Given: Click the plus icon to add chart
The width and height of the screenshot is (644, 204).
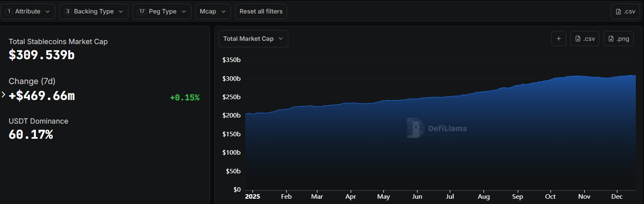Looking at the screenshot, I should pyautogui.click(x=559, y=39).
